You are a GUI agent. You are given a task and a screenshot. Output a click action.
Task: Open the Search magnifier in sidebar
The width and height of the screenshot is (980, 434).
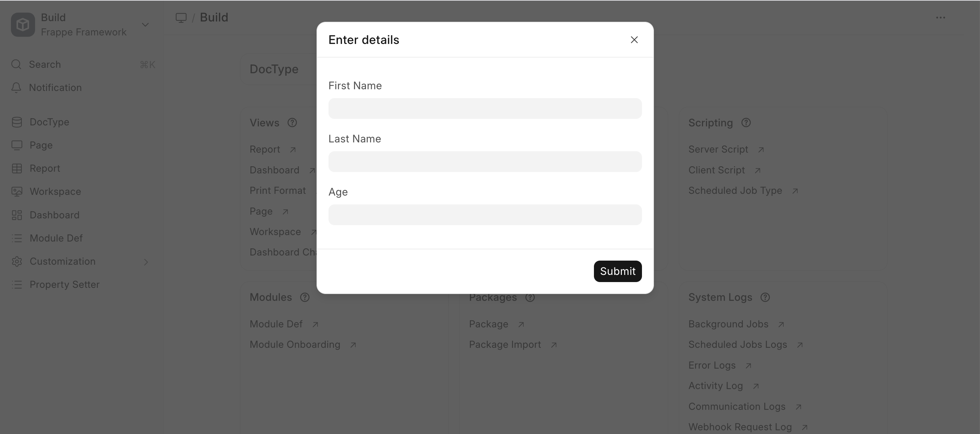click(16, 64)
